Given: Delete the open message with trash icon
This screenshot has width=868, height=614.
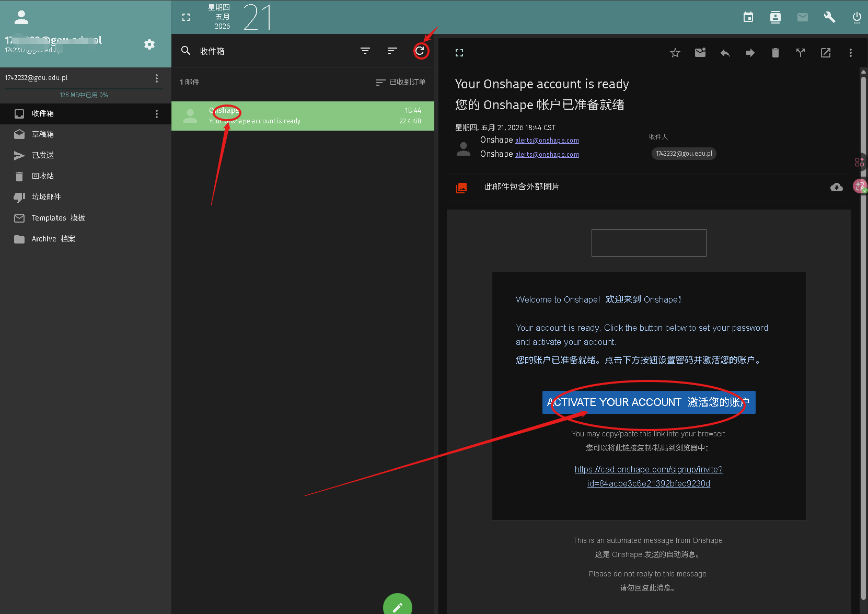Looking at the screenshot, I should click(776, 53).
